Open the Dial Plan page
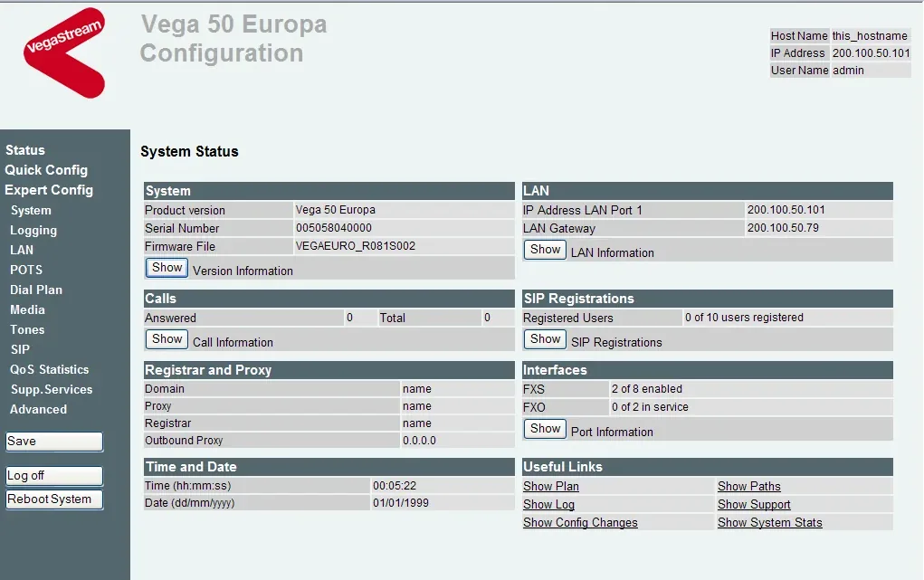924x580 pixels. [36, 290]
